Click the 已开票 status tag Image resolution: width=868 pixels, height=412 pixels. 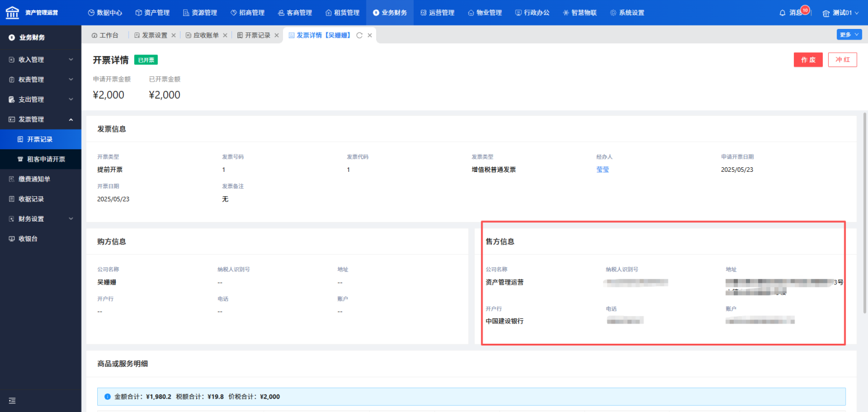click(x=146, y=60)
